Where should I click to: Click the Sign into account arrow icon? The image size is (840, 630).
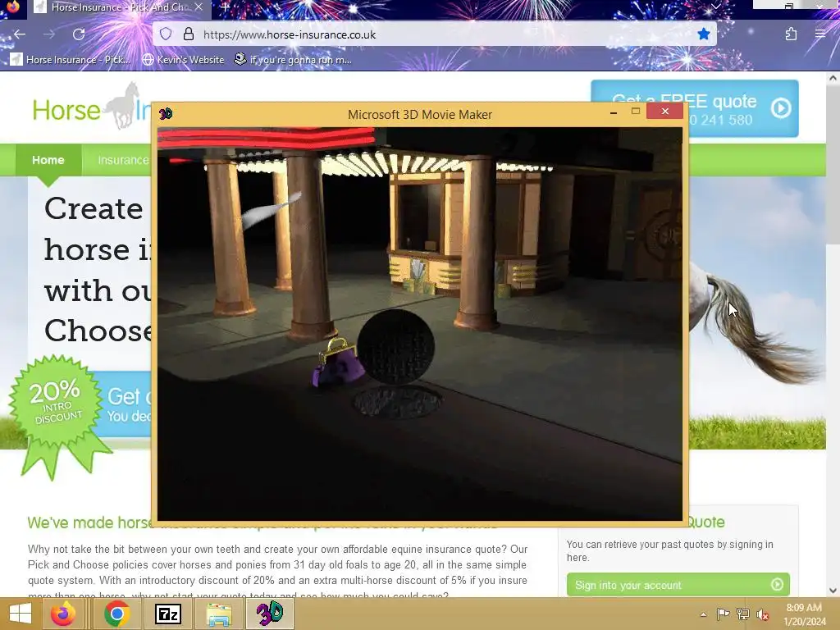coord(777,584)
